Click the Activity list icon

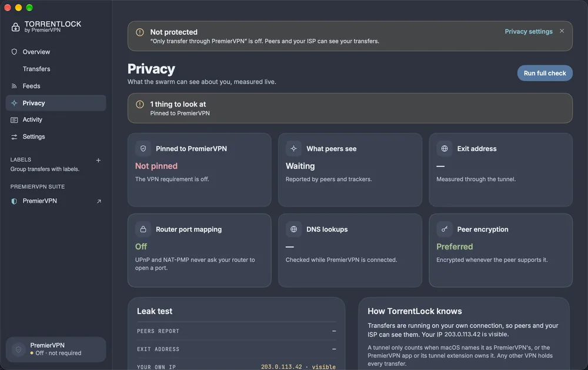click(x=14, y=120)
